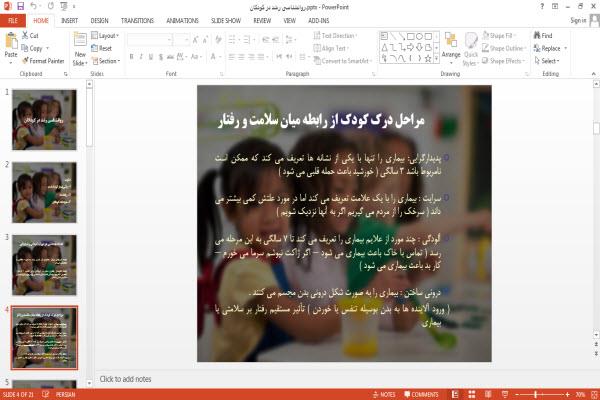Image resolution: width=600 pixels, height=400 pixels.
Task: Open the Quick Styles gallery
Action: coord(471,49)
